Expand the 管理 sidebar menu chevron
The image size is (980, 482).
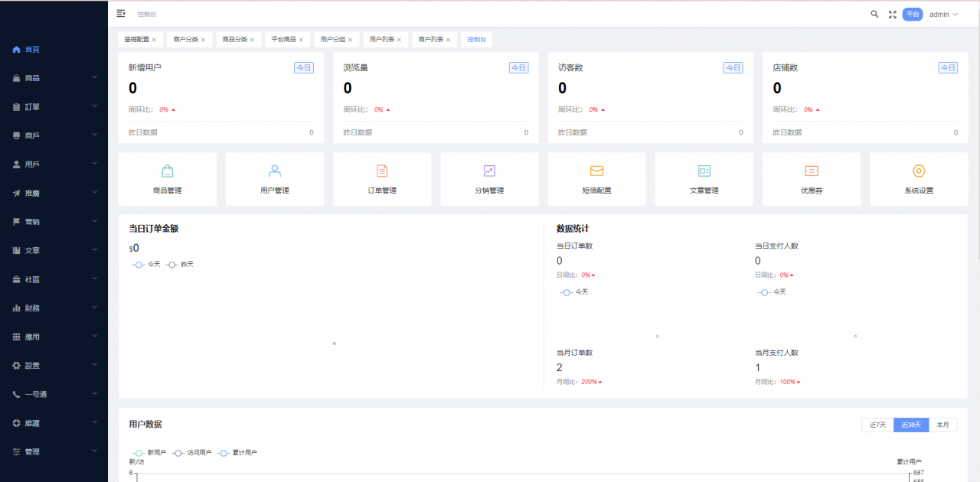click(x=94, y=451)
